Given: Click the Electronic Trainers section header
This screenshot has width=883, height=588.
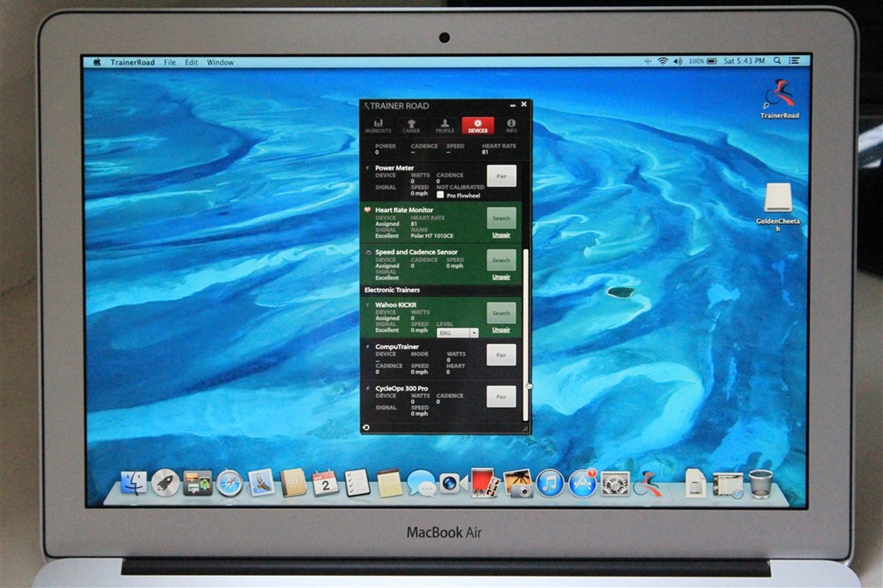Looking at the screenshot, I should [x=392, y=290].
